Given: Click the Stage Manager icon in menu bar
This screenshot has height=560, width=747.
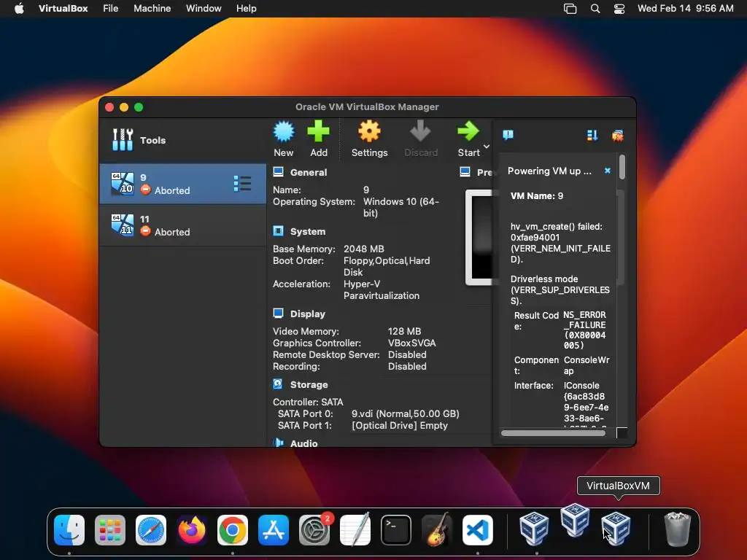Looking at the screenshot, I should (570, 9).
